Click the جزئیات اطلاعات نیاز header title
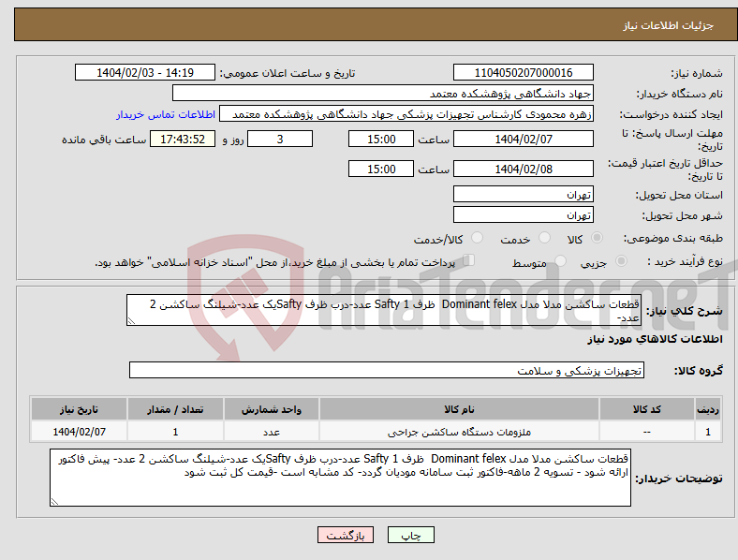Viewport: 738px width, 560px height. point(669,25)
